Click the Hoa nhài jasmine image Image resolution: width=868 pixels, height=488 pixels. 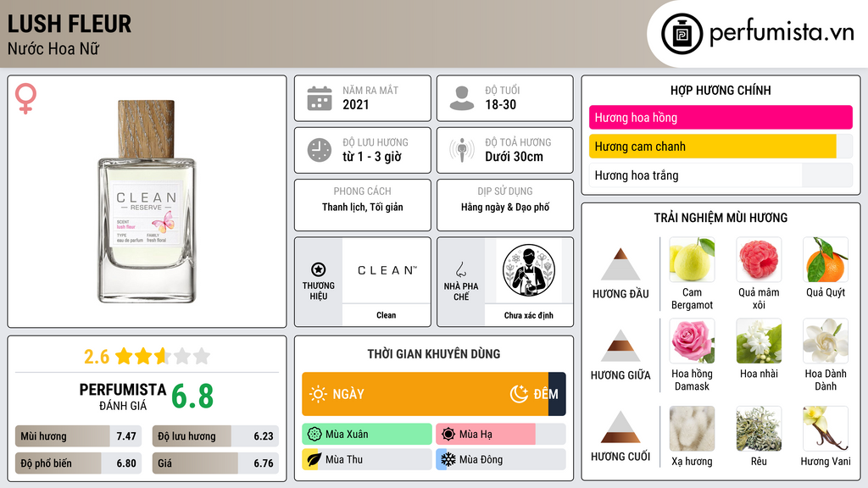pyautogui.click(x=759, y=341)
